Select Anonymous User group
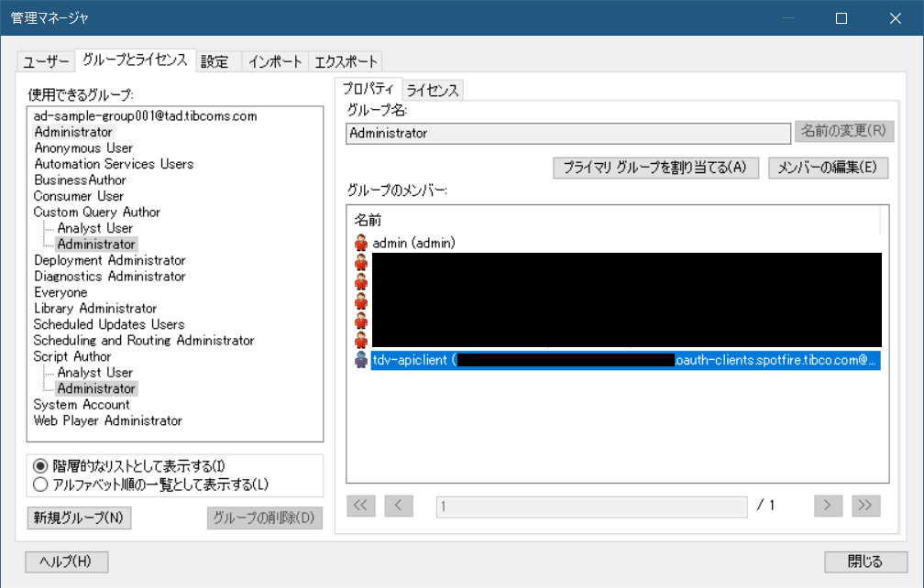Image resolution: width=924 pixels, height=588 pixels. [83, 147]
